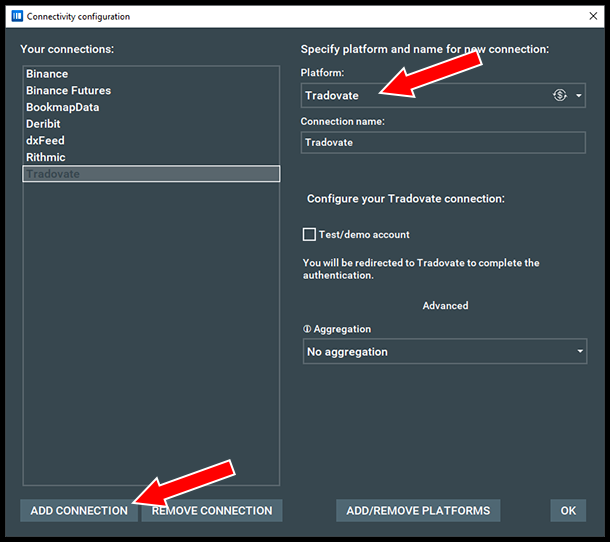The width and height of the screenshot is (610, 542).
Task: Click the Bookmap app icon in title bar
Action: pos(17,16)
